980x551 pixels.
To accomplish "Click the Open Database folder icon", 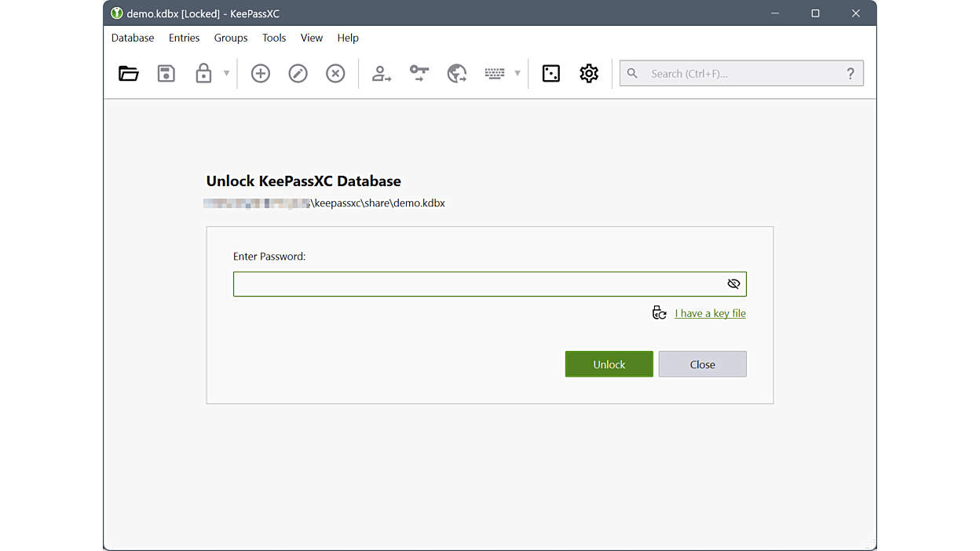I will point(129,74).
